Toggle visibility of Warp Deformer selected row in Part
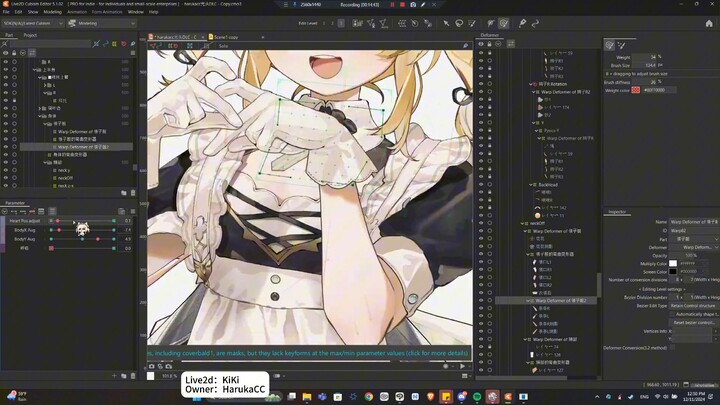720x405 pixels. pyautogui.click(x=6, y=147)
